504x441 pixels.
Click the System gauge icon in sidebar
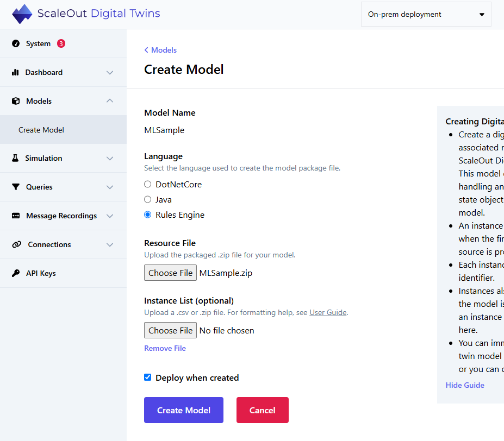coord(16,43)
